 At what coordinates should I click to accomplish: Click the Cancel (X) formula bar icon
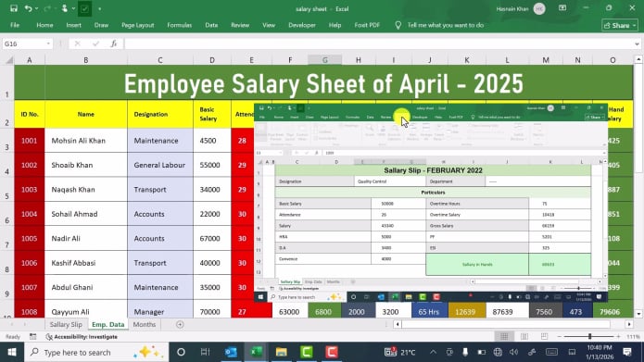(x=77, y=44)
